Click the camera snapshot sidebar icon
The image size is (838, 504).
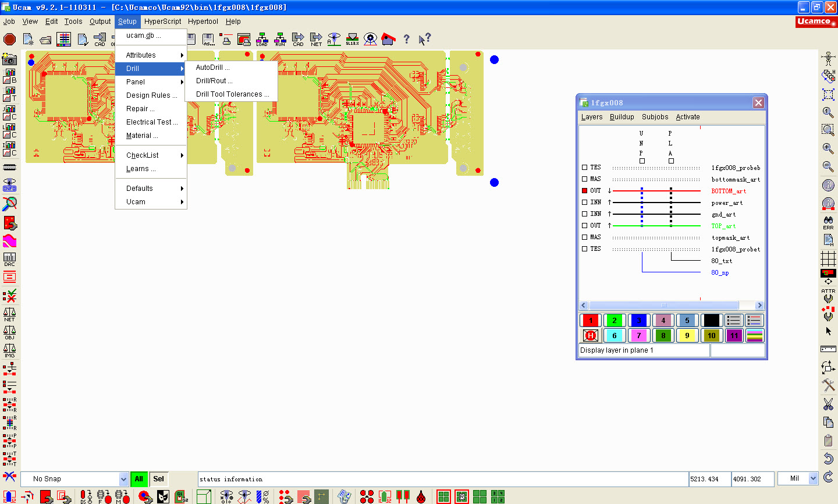[x=9, y=59]
